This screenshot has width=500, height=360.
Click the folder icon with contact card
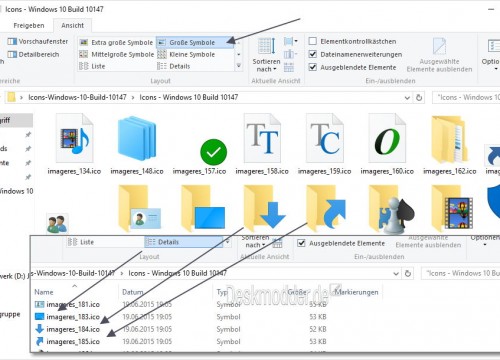[x=139, y=209]
